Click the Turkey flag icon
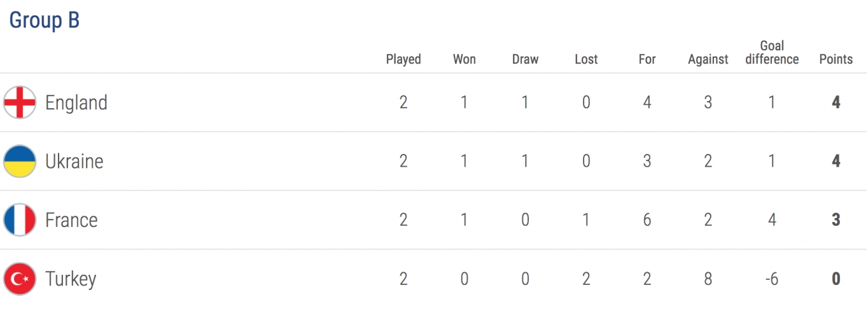This screenshot has width=868, height=318. (x=20, y=279)
